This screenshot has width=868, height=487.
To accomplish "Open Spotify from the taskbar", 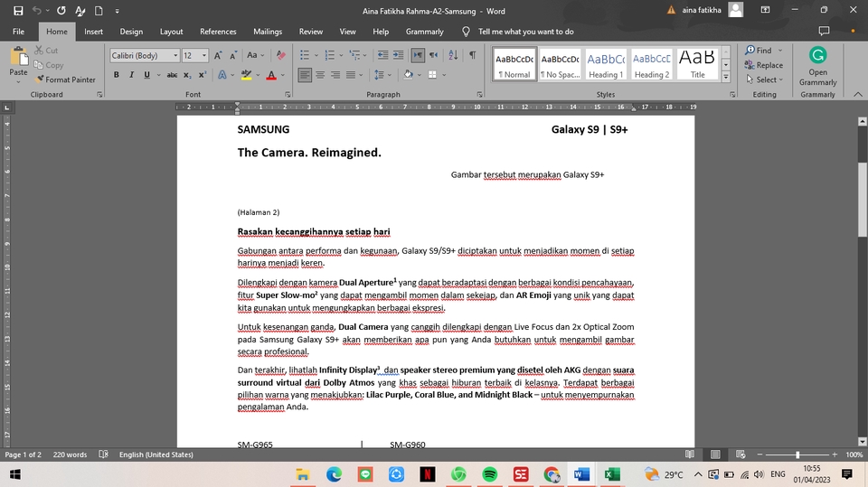I will point(489,474).
